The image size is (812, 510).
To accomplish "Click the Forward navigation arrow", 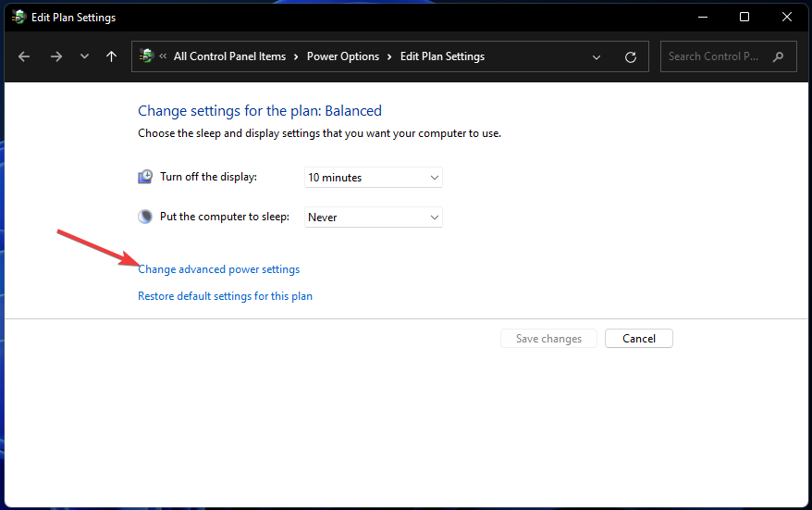I will (56, 56).
